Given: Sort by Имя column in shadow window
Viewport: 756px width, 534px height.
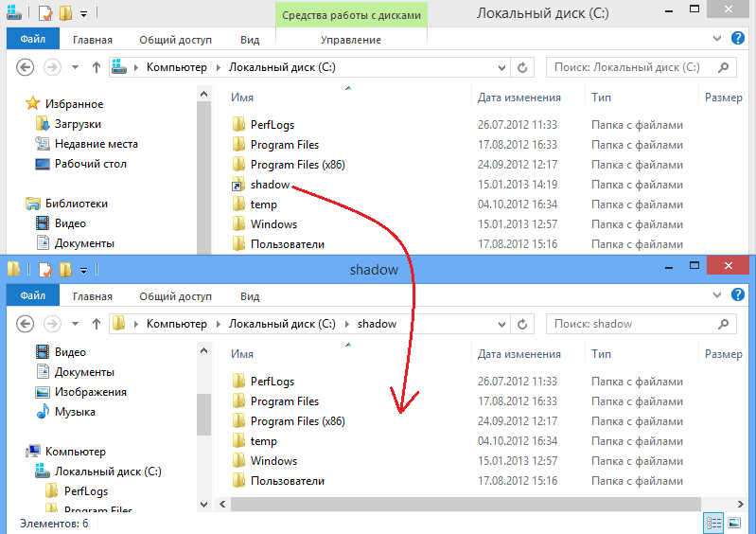Looking at the screenshot, I should point(242,354).
